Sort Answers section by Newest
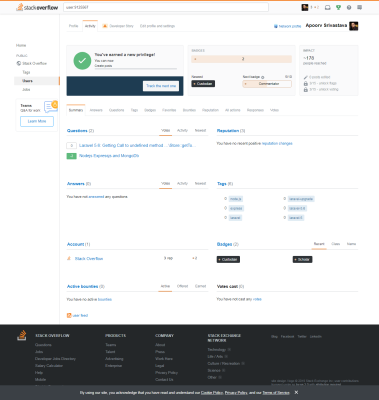Screen dimensions: 379x400 [x=200, y=183]
